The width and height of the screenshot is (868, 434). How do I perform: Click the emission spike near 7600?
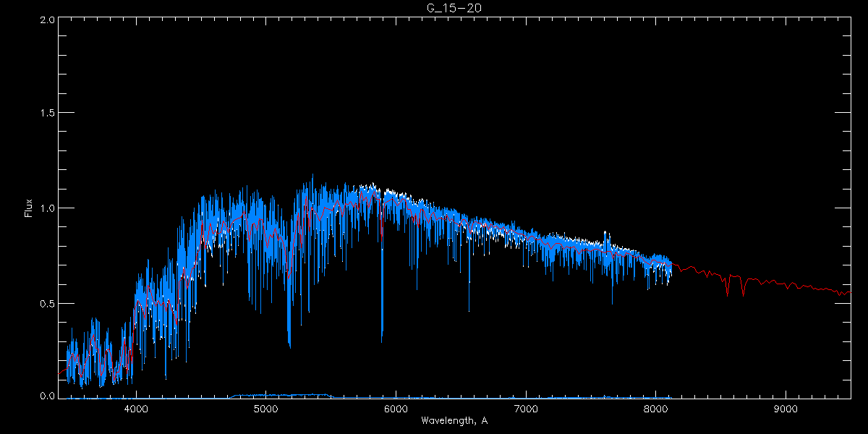(x=605, y=234)
